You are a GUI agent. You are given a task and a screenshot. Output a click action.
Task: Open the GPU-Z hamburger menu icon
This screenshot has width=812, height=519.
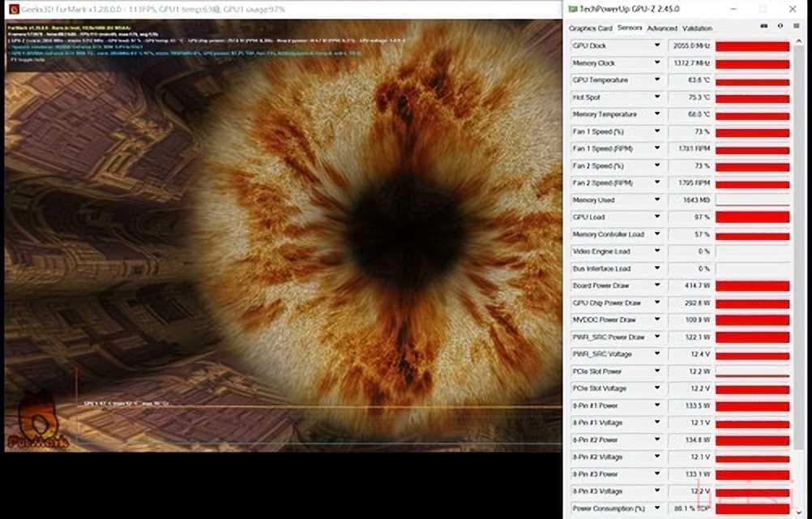(x=795, y=28)
